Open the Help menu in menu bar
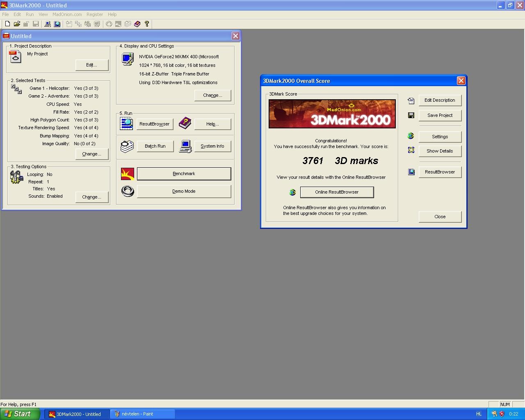 [x=112, y=14]
